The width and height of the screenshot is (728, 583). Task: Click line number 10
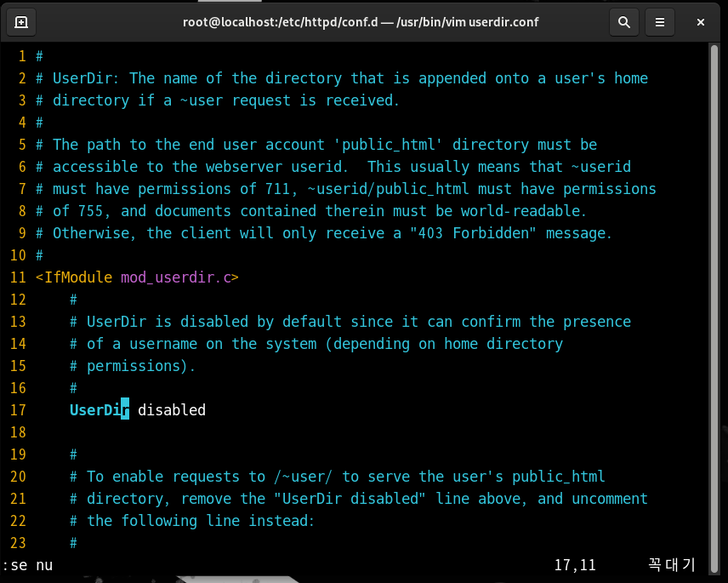(18, 255)
